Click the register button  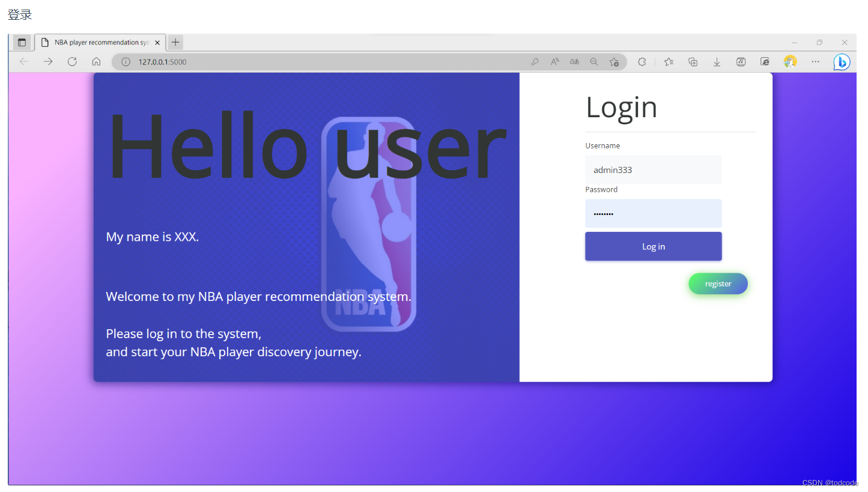pyautogui.click(x=718, y=284)
